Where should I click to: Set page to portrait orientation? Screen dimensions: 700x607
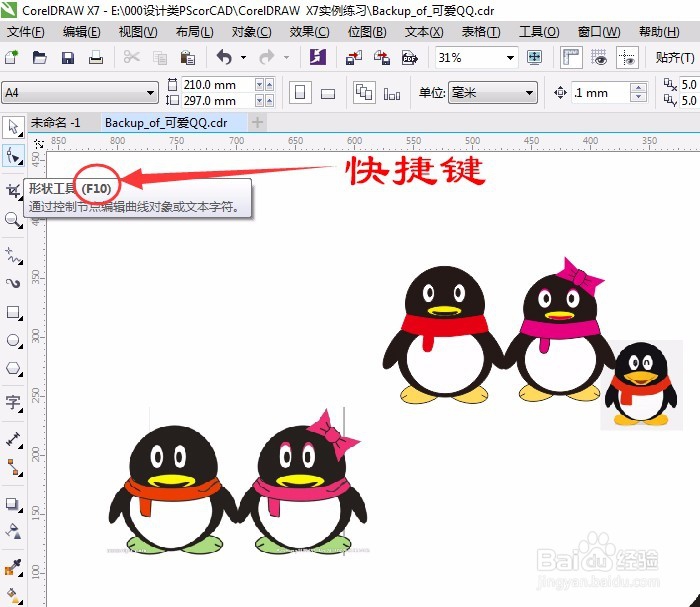click(x=300, y=93)
